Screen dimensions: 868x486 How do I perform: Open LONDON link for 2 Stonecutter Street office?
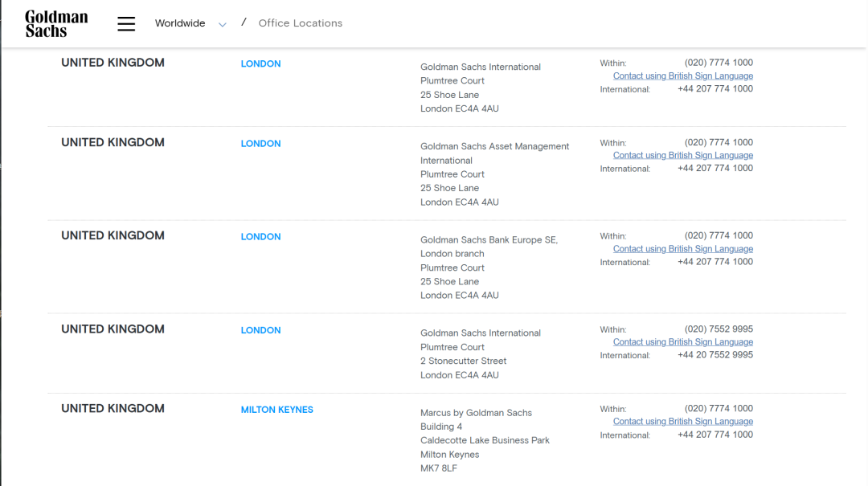coord(260,330)
